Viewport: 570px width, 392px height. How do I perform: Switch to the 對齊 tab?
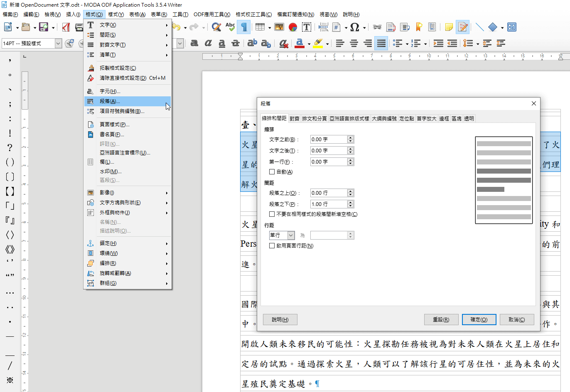click(295, 119)
